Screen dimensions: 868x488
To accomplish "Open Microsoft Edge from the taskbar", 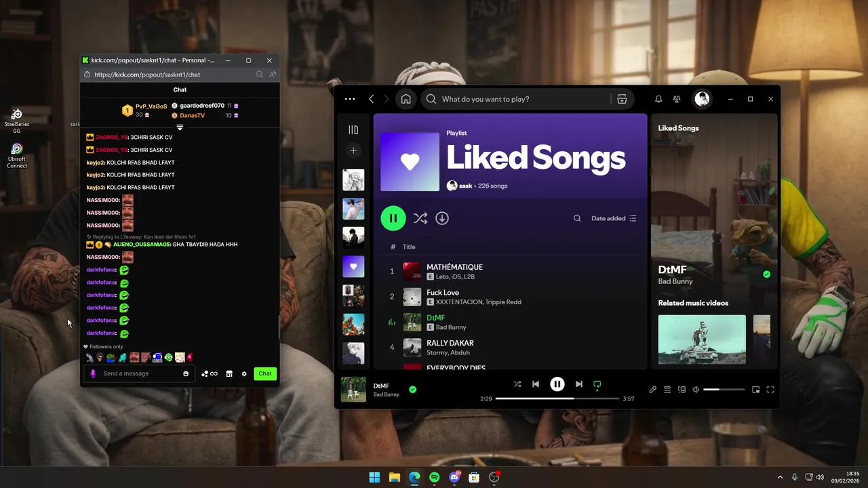I will 414,477.
